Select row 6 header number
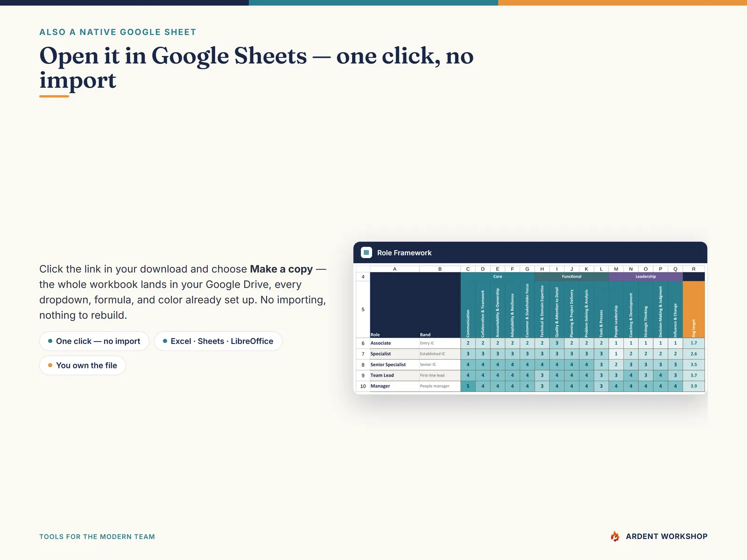Screen dimensions: 747x560 pyautogui.click(x=363, y=343)
